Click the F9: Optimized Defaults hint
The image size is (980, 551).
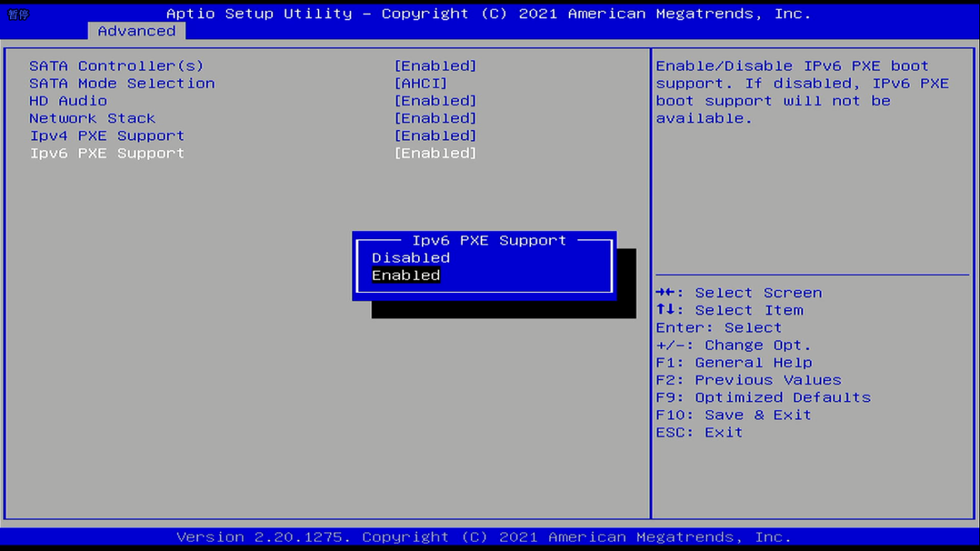763,397
